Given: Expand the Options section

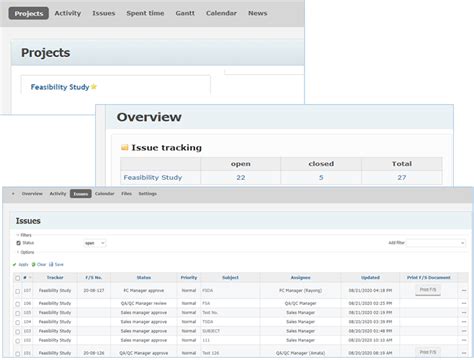Looking at the screenshot, I should (x=25, y=252).
